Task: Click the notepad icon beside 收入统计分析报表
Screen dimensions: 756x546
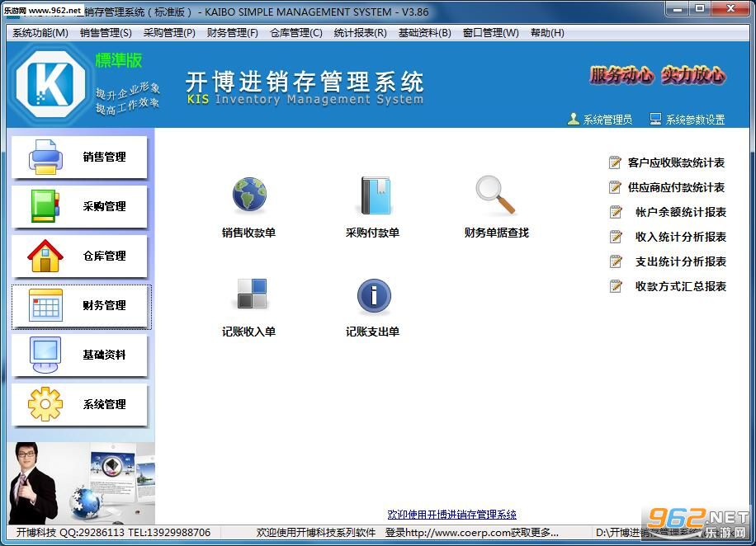Action: (x=616, y=237)
